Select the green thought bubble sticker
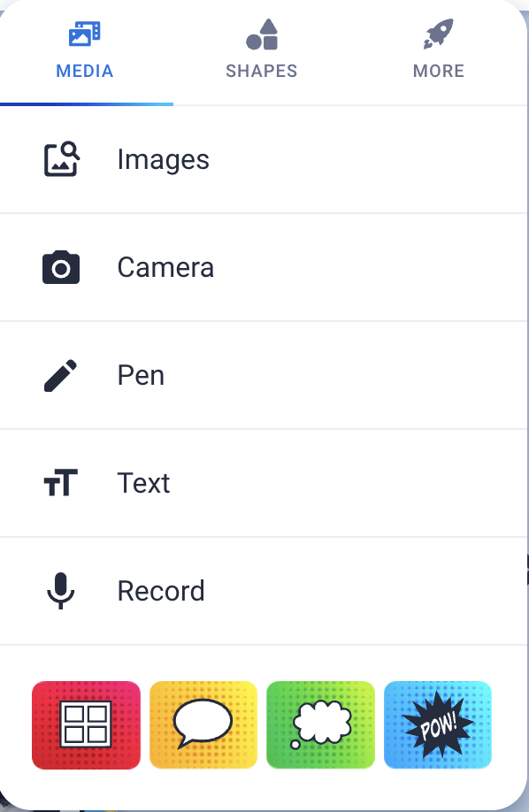Screen dimensions: 529x812 (x=320, y=724)
